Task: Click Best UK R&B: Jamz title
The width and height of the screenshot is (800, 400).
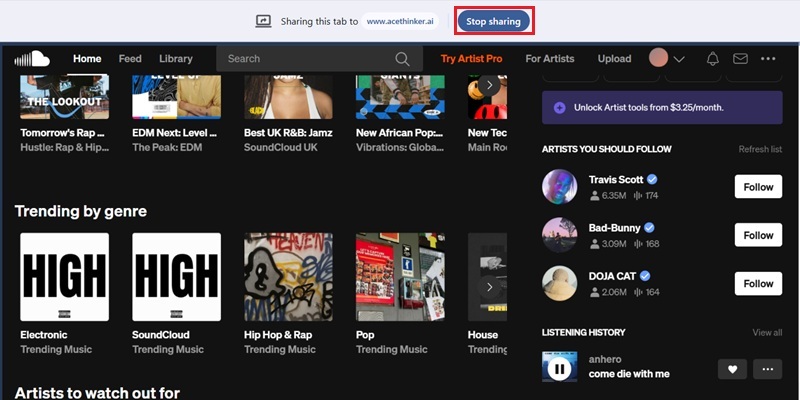Action: [288, 133]
